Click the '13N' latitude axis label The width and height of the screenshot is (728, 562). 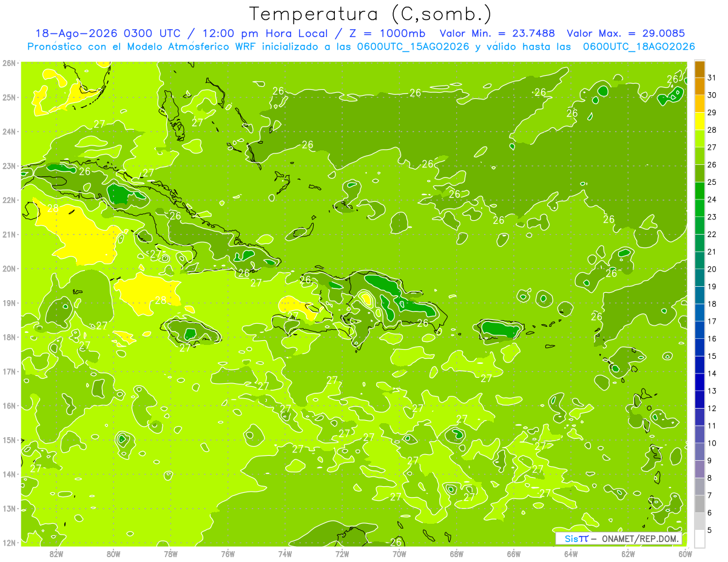(x=9, y=508)
